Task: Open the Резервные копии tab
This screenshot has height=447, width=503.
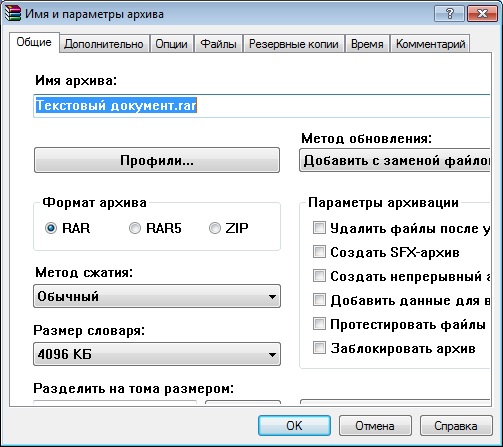Action: tap(294, 44)
